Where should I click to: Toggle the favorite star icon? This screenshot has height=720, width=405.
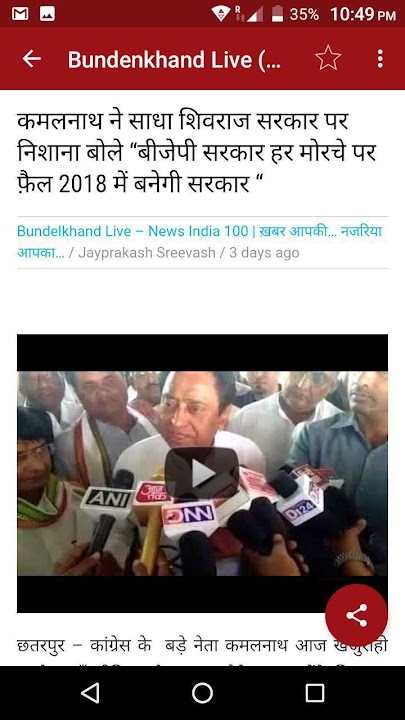pyautogui.click(x=328, y=59)
